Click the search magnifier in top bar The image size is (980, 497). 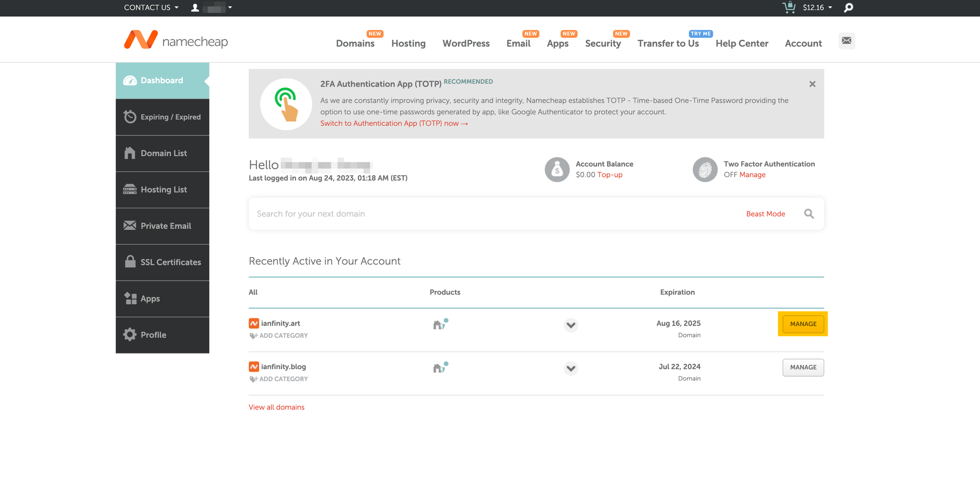pyautogui.click(x=849, y=8)
